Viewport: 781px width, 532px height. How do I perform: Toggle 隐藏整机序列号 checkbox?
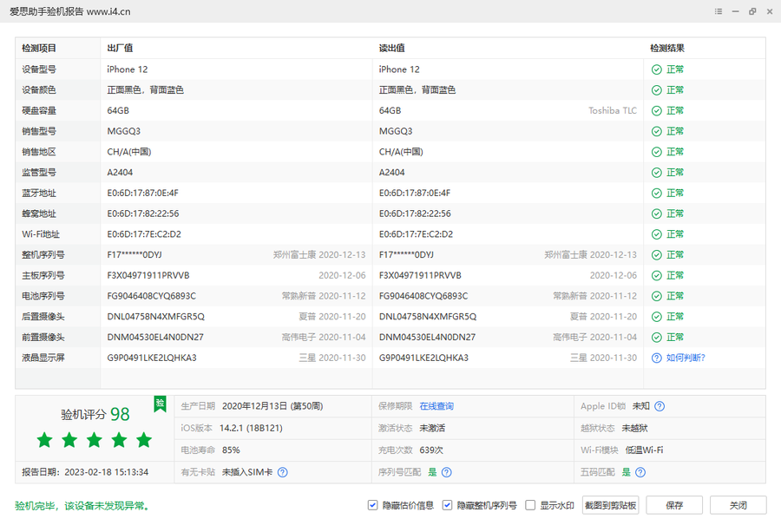[x=447, y=505]
